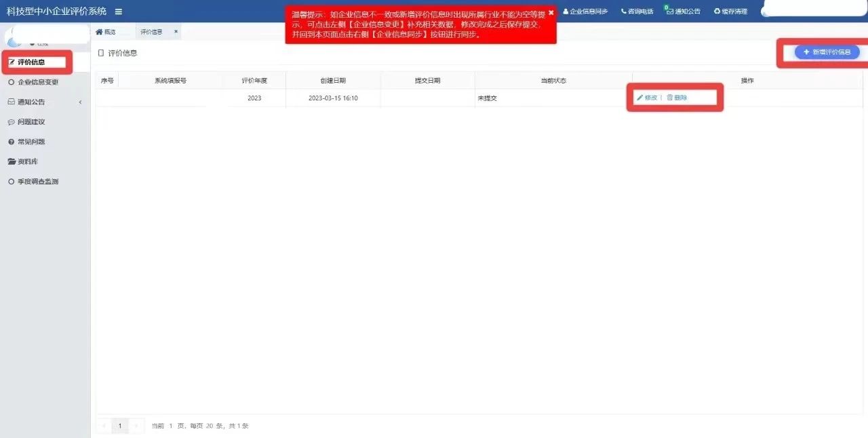
Task: Click the 科技型中小企业评价系统 title
Action: pos(57,11)
